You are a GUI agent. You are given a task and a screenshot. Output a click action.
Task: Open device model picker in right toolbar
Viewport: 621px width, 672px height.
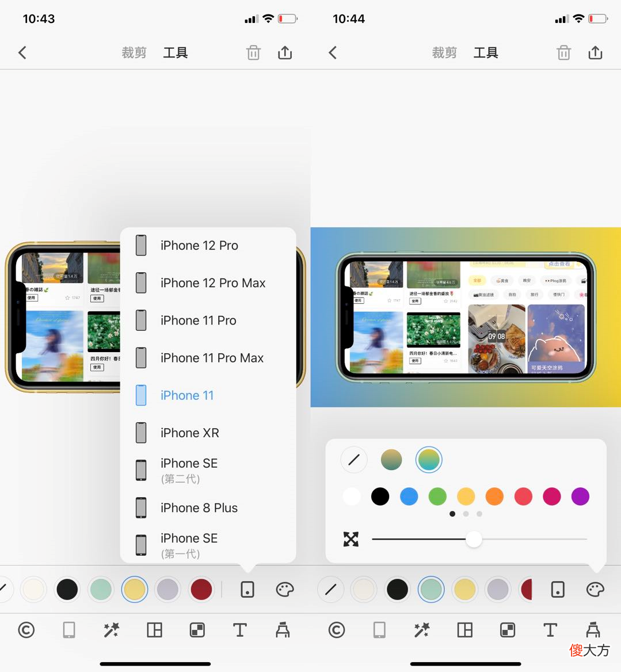click(x=558, y=590)
